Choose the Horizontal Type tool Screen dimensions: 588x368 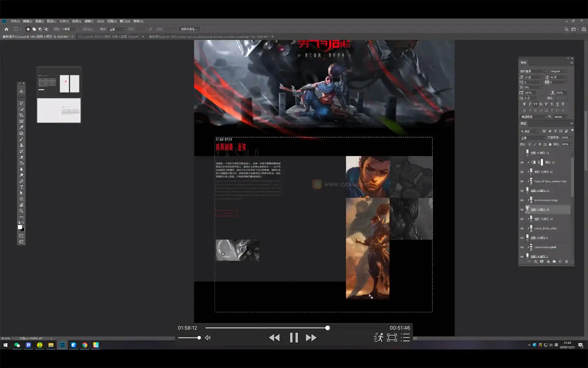21,187
